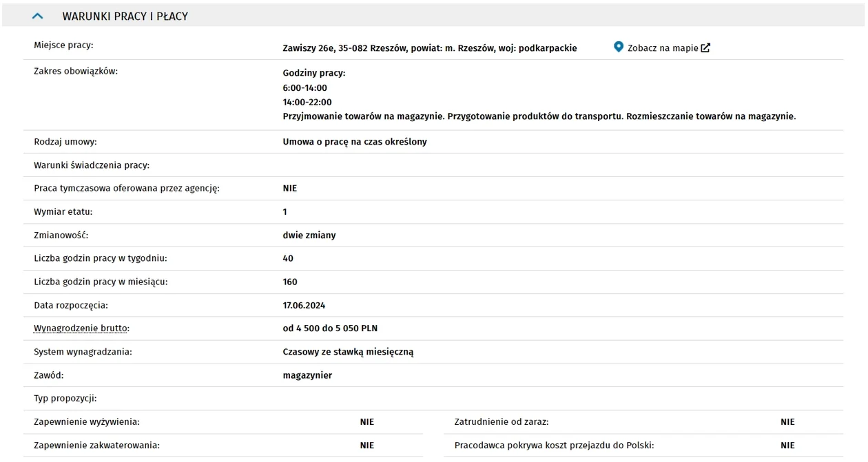The image size is (868, 462).
Task: Click the monthly hours value '160'
Action: 290,282
